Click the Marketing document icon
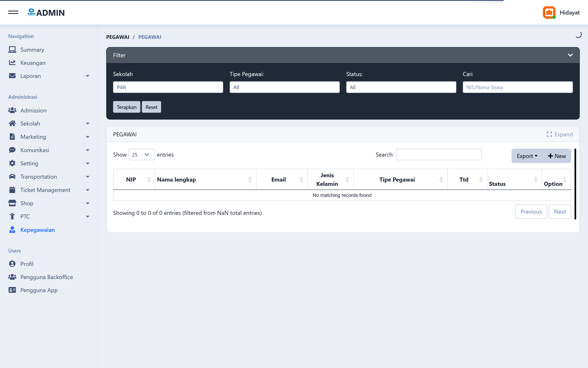 pos(12,137)
